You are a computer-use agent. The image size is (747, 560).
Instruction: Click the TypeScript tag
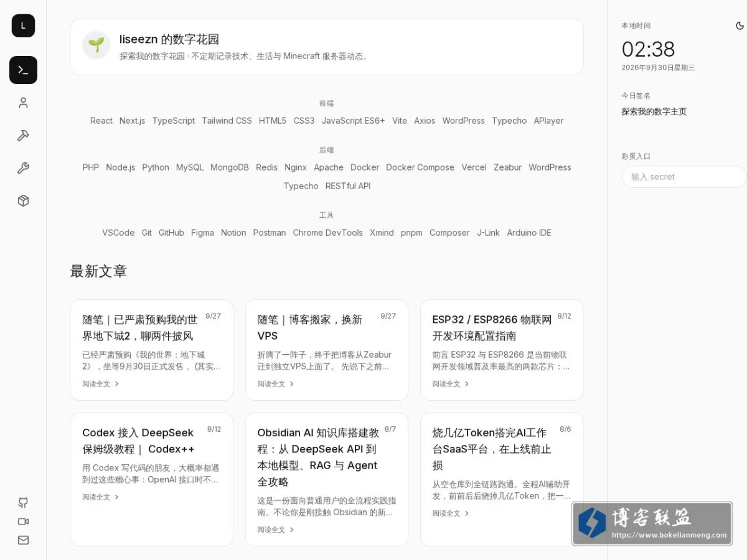pos(174,121)
